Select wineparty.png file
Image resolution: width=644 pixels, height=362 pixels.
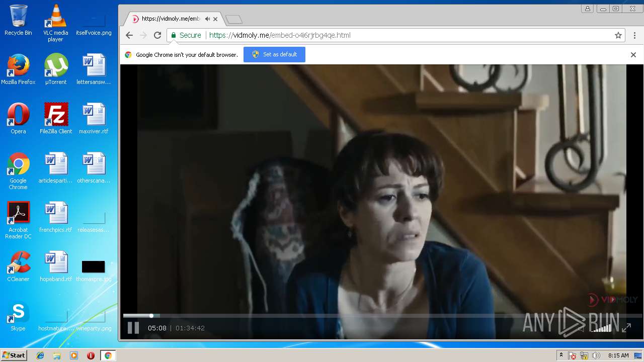click(x=94, y=320)
